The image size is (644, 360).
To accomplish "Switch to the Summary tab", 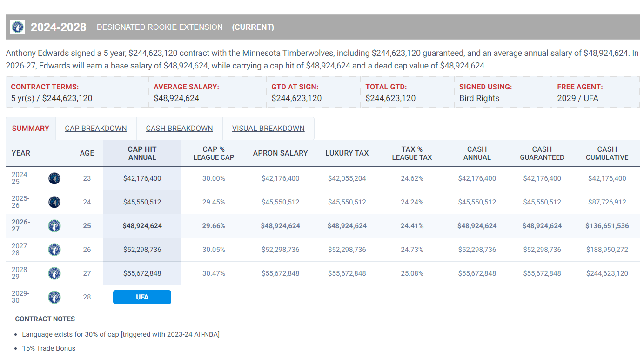I will click(31, 129).
